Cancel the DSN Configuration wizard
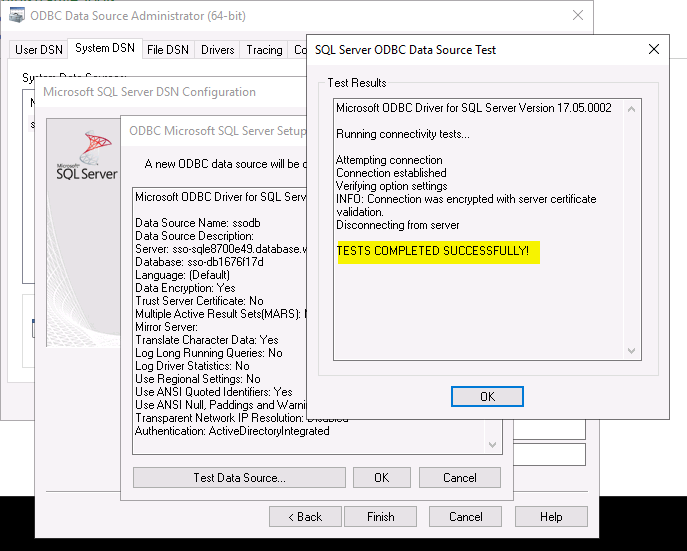Screen dimensions: 687x551 pyautogui.click(x=465, y=517)
